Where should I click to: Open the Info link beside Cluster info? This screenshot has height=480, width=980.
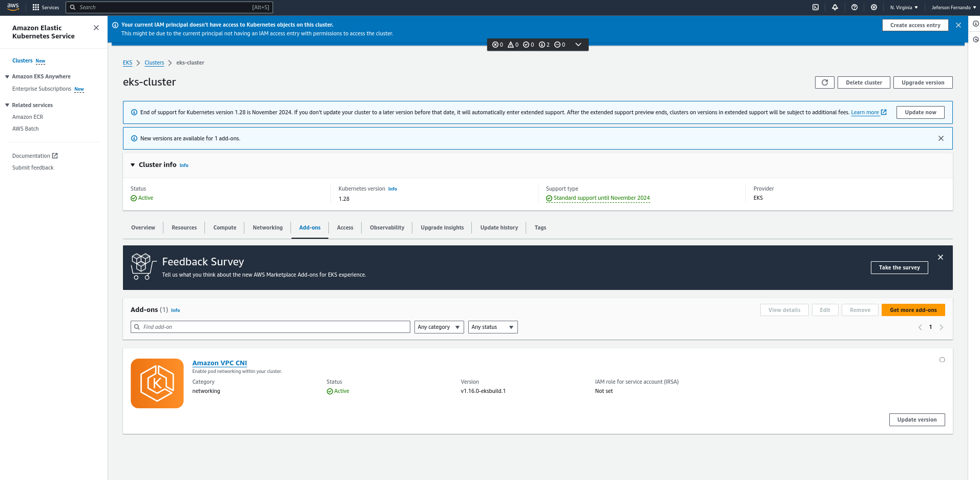184,165
